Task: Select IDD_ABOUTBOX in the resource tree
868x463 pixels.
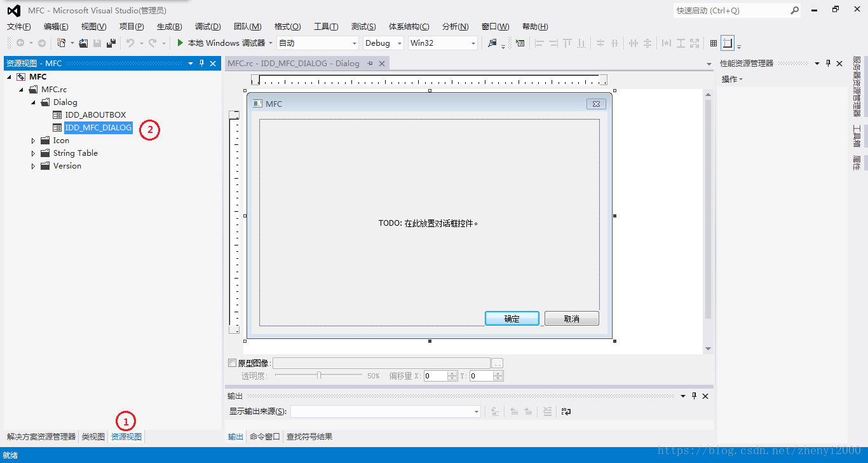Action: (95, 115)
